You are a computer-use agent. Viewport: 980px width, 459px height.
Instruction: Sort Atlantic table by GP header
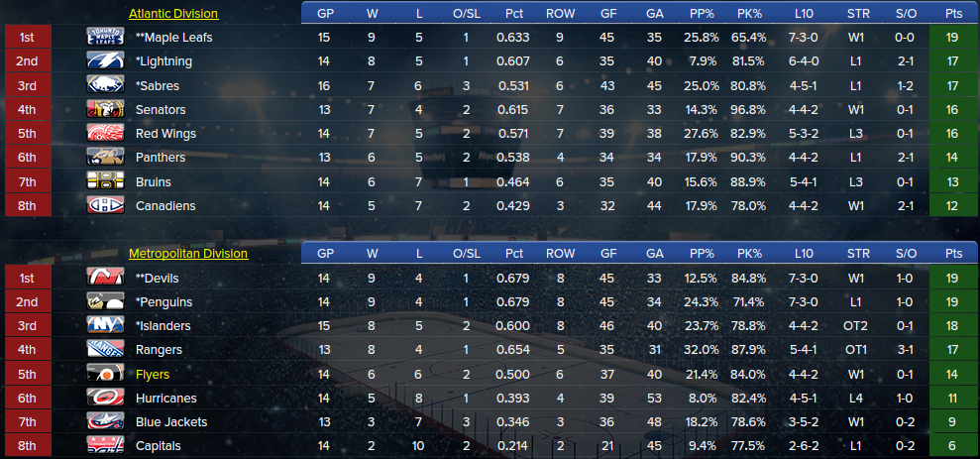(325, 13)
